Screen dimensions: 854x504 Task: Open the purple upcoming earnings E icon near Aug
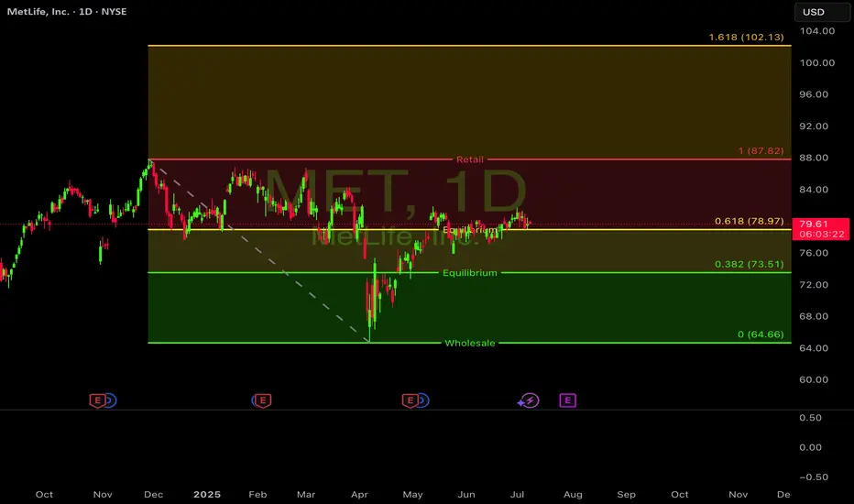point(567,400)
